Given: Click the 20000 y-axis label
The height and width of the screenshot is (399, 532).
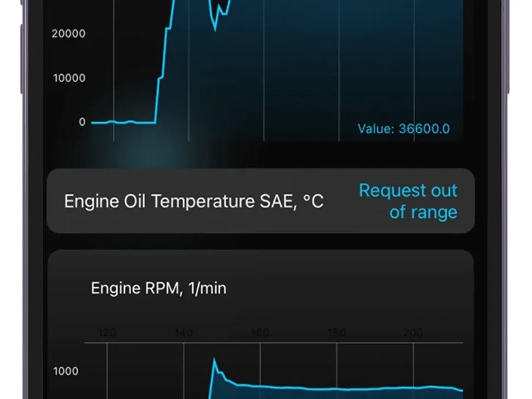Looking at the screenshot, I should (69, 33).
